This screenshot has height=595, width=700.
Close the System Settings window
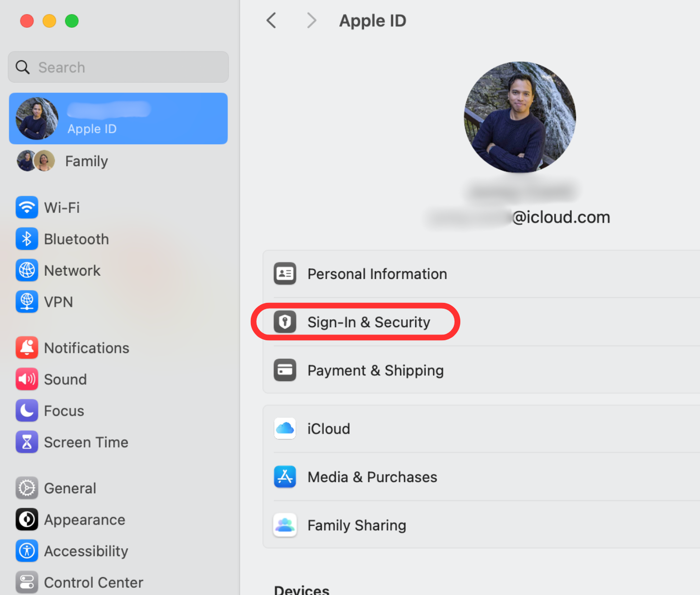pos(27,21)
